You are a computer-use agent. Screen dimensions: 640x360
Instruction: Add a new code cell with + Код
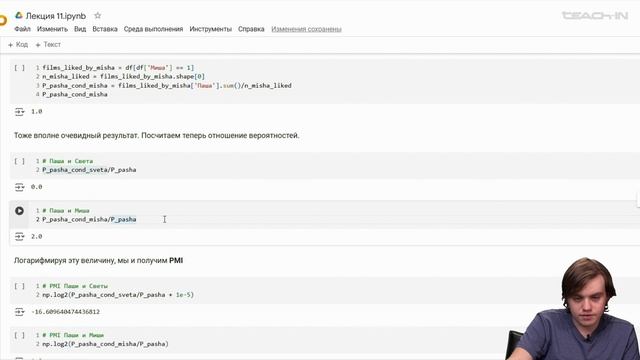click(x=18, y=44)
